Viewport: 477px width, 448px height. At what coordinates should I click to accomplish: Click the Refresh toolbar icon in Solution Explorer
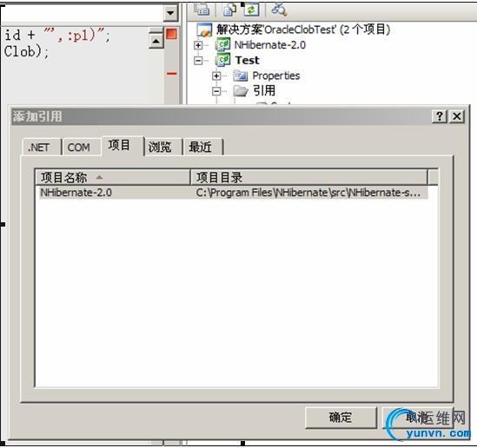251,10
